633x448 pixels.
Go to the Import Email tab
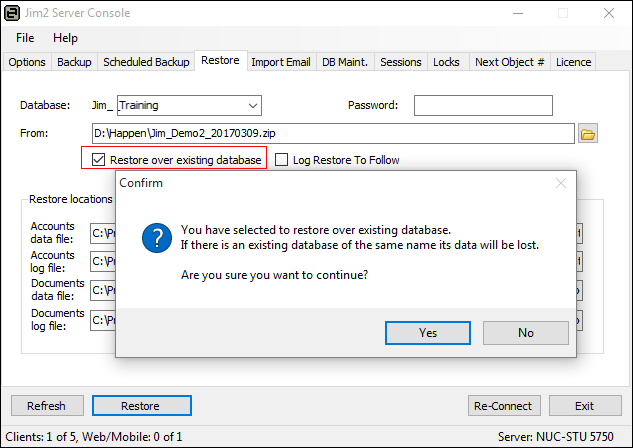coord(281,62)
